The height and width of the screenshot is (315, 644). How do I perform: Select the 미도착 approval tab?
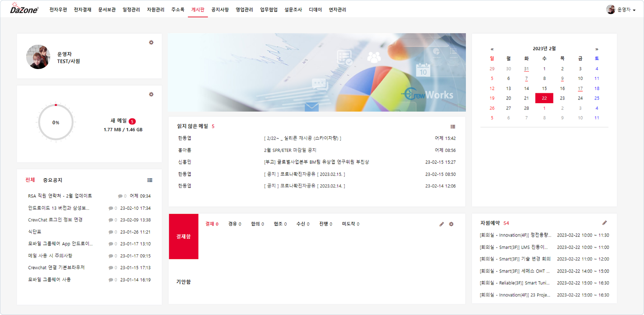pyautogui.click(x=351, y=224)
